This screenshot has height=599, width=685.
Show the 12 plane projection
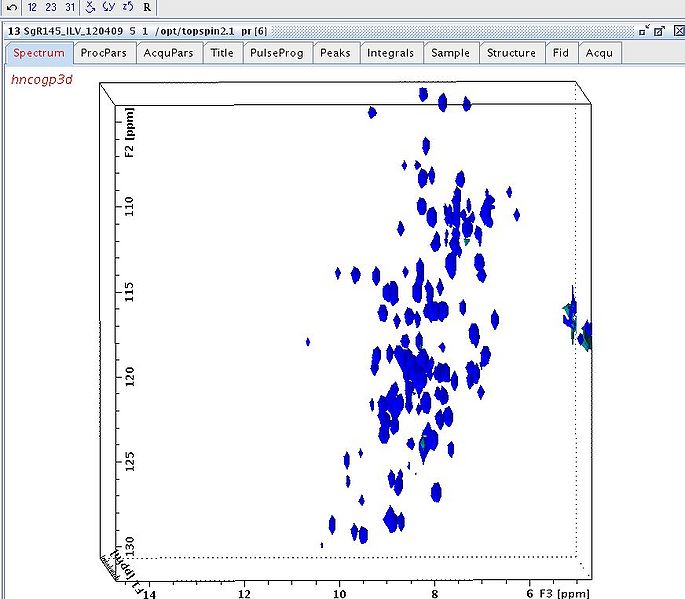point(33,7)
